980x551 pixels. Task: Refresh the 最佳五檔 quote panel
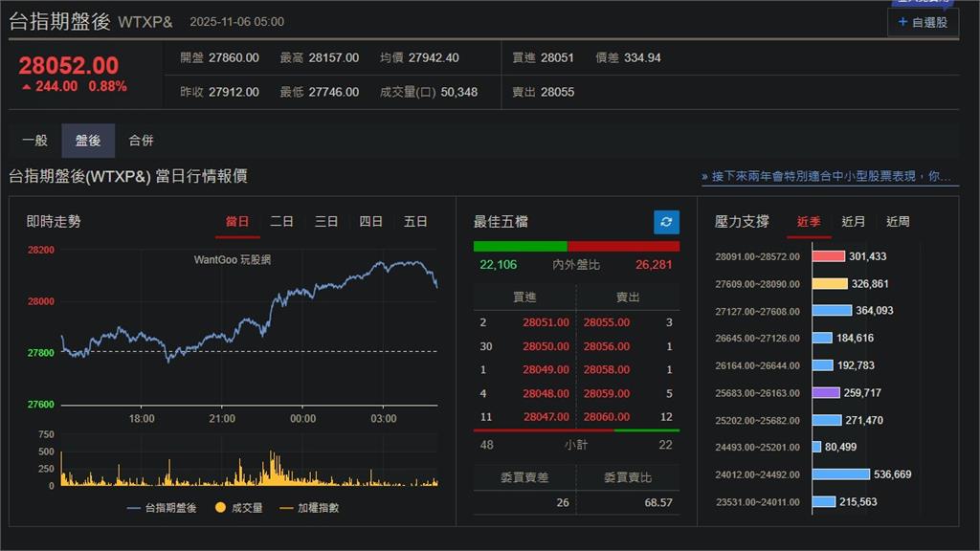click(665, 222)
